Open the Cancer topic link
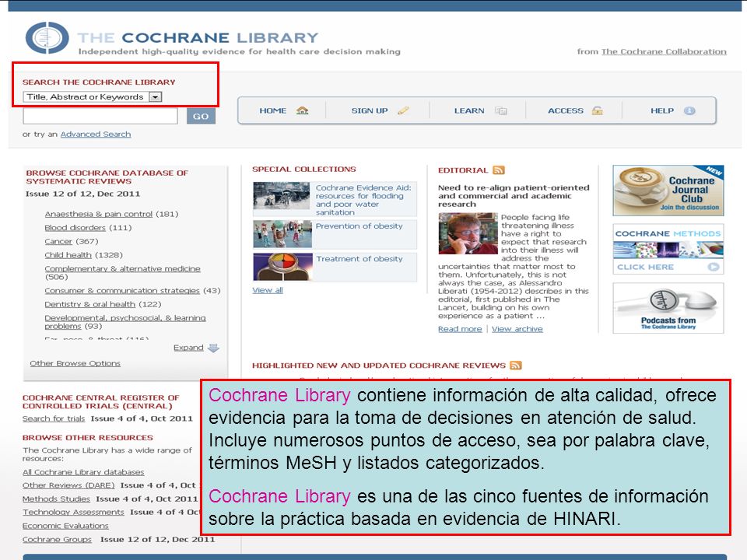The image size is (747, 560). (58, 241)
